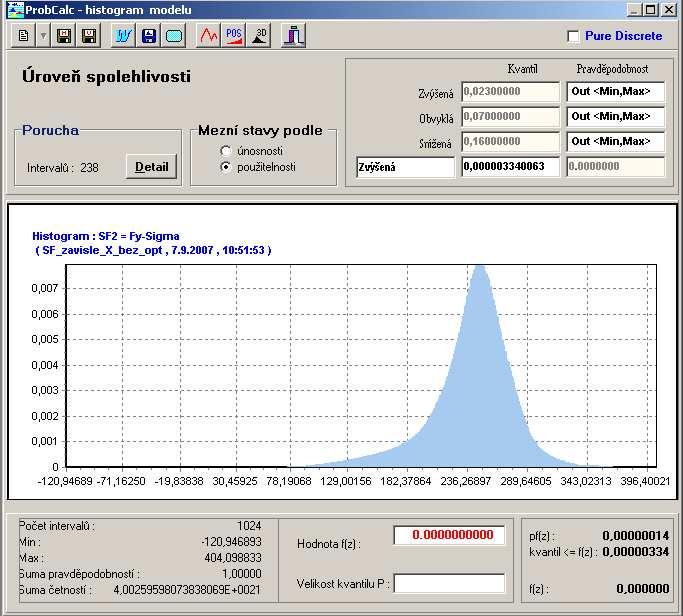Click the Histogram : SF2 = Fy-Sigma title
Screen dimensions: 683x616
106,236
